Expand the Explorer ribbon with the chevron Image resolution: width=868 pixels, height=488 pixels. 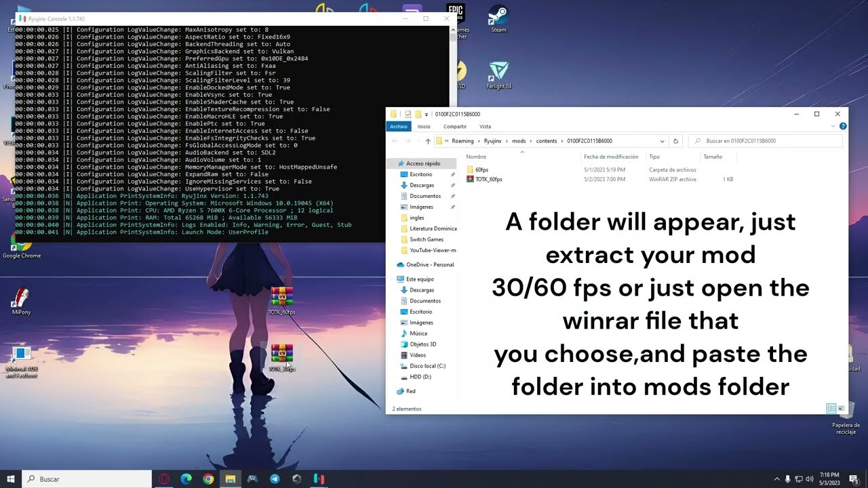(834, 126)
